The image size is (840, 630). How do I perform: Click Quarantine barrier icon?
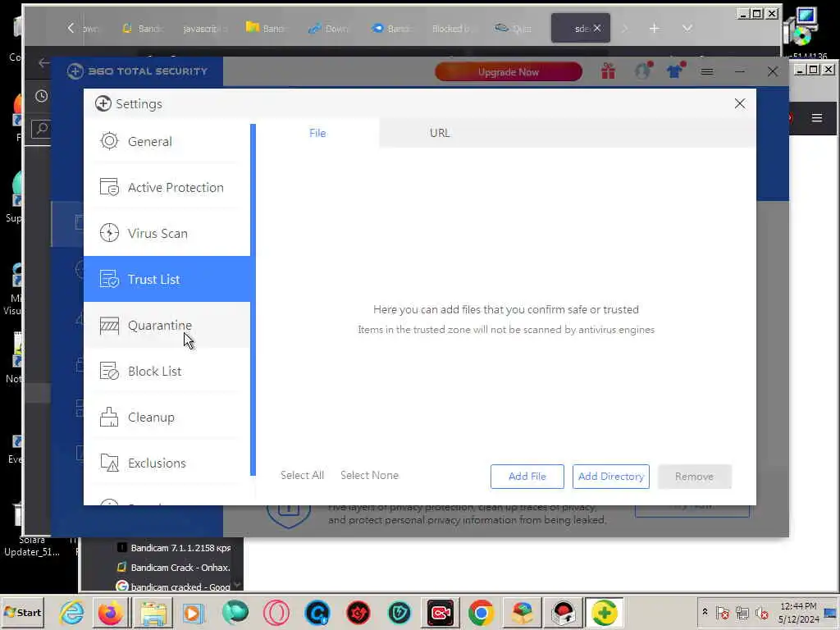tap(109, 325)
